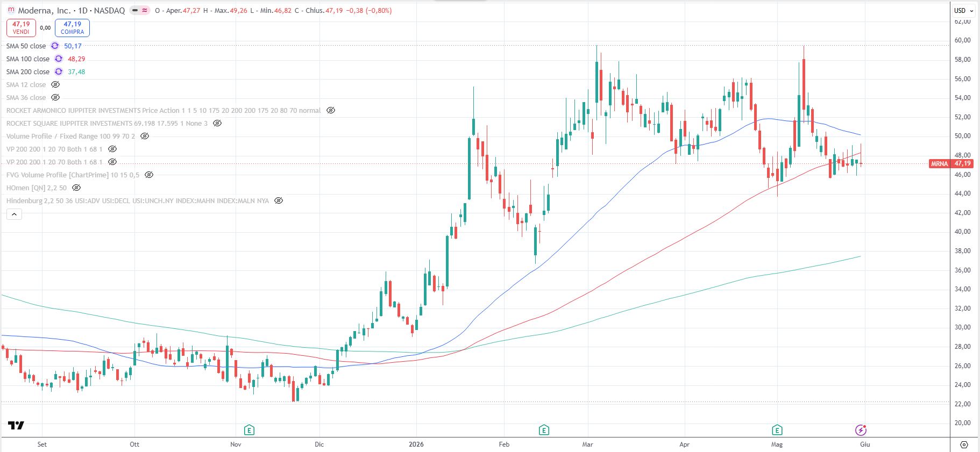Image resolution: width=980 pixels, height=452 pixels.
Task: Open the purple lightning event icon near Giu
Action: click(x=861, y=430)
